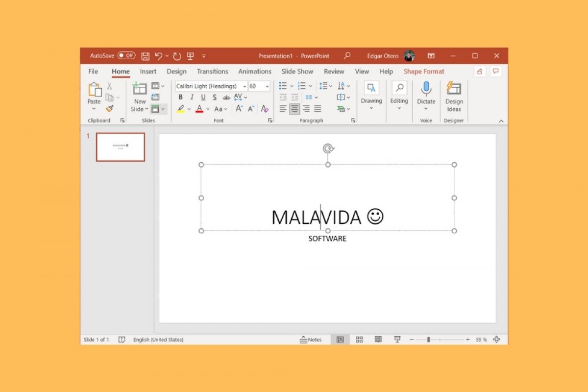Toggle Underline formatting

pos(203,98)
